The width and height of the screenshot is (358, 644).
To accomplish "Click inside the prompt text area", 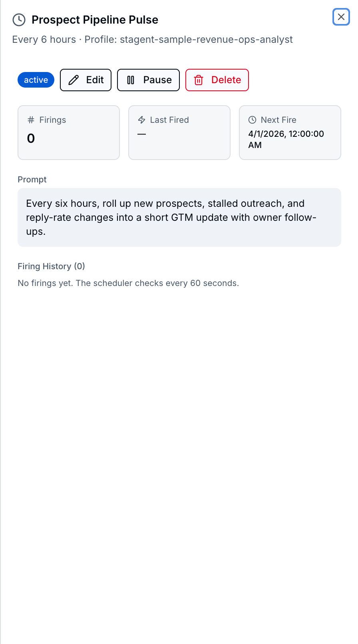I will (179, 217).
